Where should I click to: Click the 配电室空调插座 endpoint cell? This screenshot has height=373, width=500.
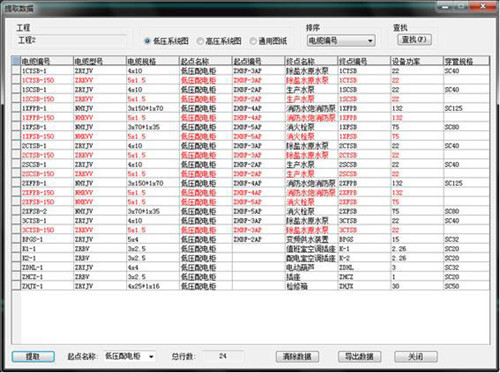coord(311,258)
